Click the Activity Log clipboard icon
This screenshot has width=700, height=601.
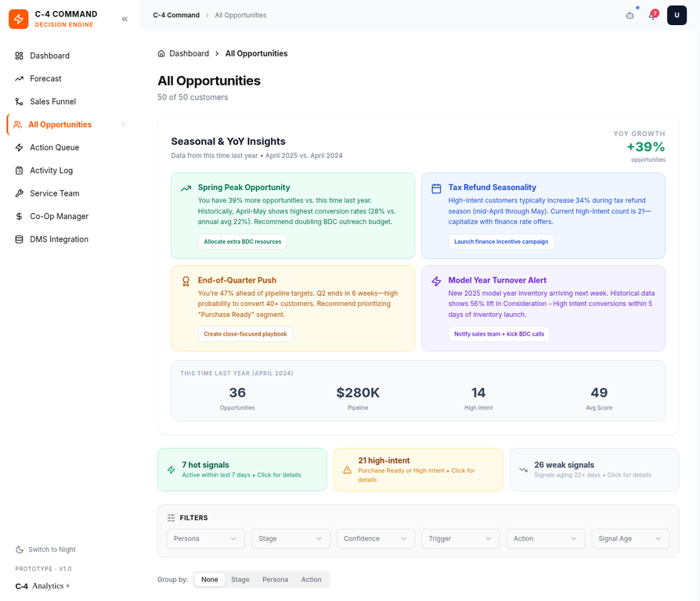pyautogui.click(x=19, y=171)
